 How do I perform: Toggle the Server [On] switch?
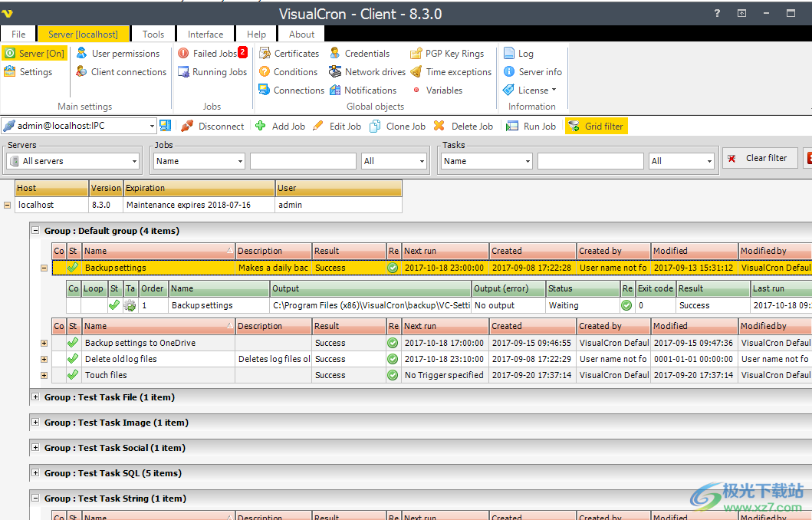point(35,53)
